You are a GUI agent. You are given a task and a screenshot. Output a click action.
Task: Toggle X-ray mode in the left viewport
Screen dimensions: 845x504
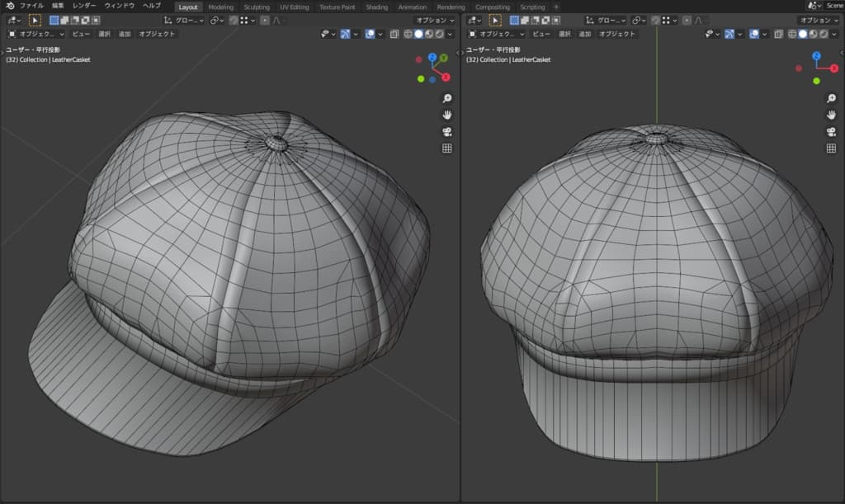pyautogui.click(x=394, y=34)
